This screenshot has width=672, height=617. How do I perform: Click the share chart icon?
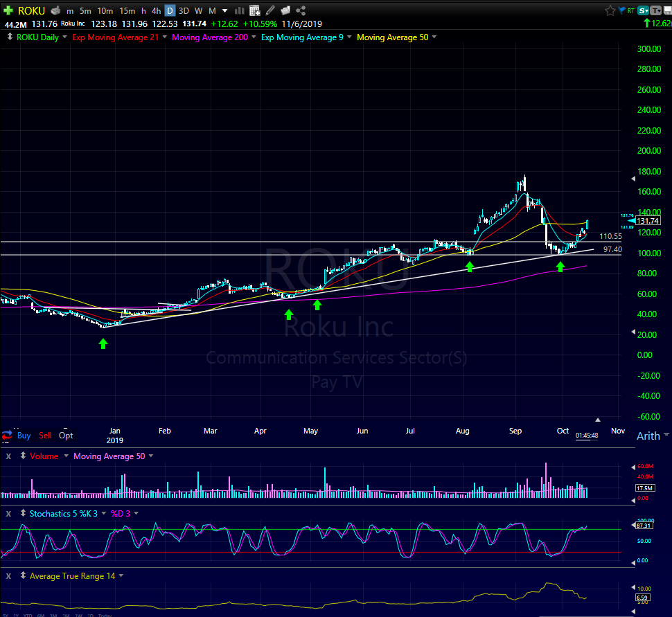(x=301, y=10)
